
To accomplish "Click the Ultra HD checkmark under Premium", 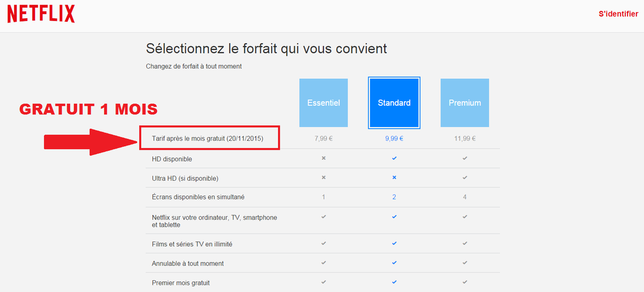I will tap(464, 177).
